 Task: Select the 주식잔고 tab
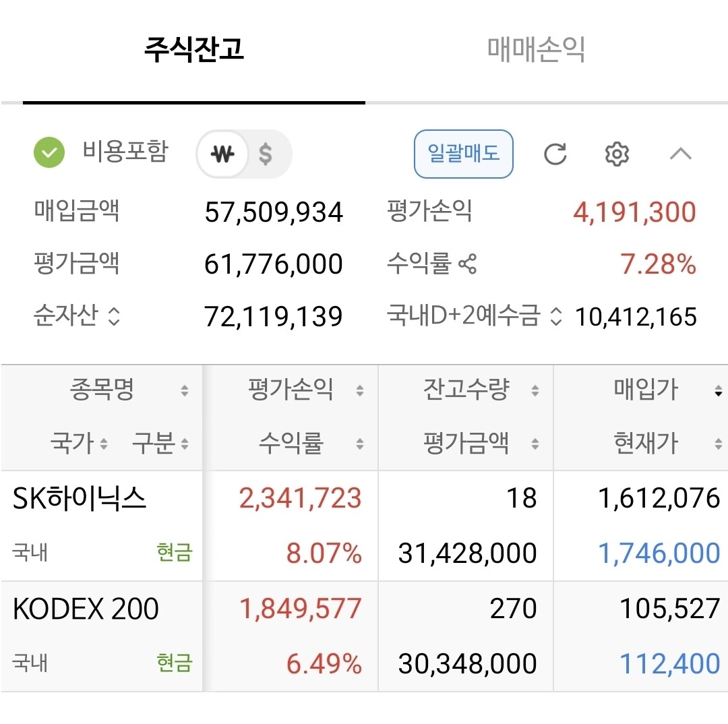click(x=194, y=50)
